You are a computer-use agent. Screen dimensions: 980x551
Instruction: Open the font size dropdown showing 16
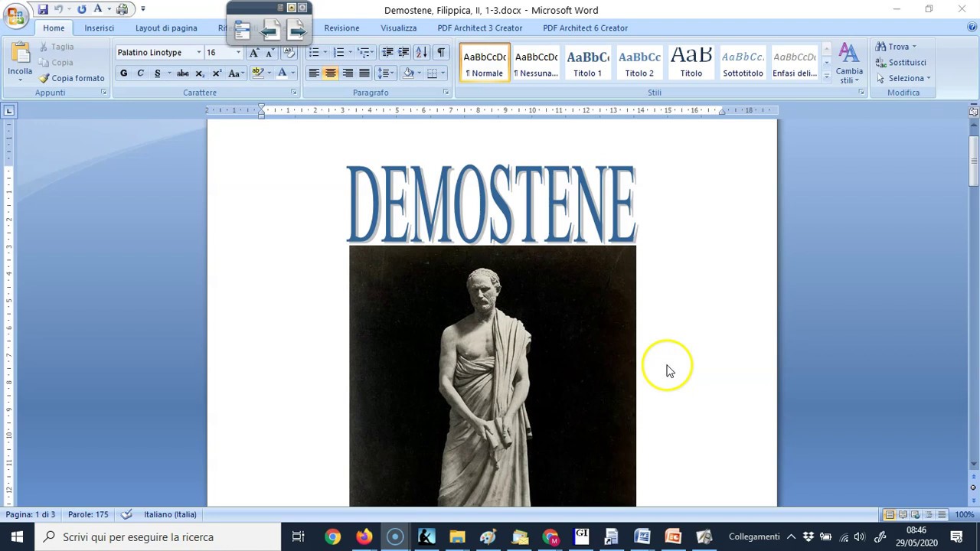pos(238,52)
